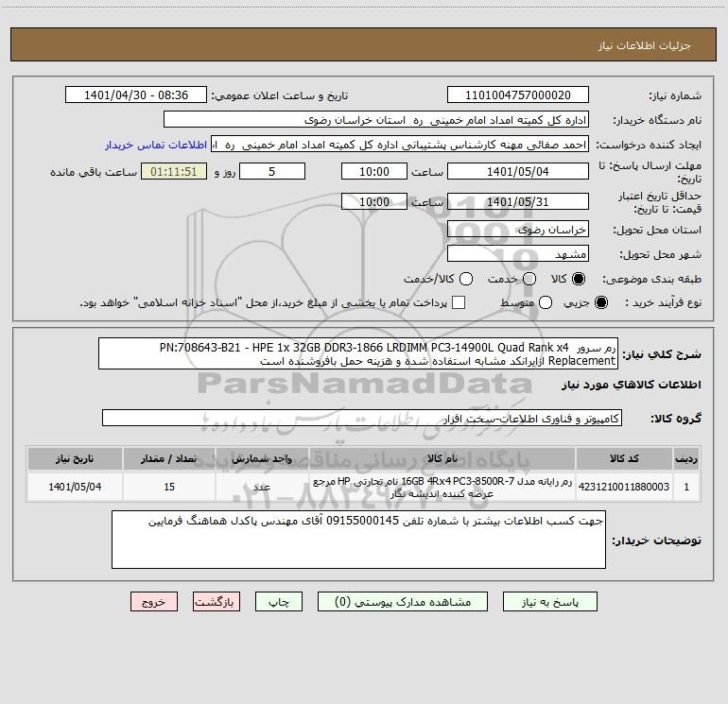The width and height of the screenshot is (728, 704).
Task: Click the price validity hour 10:00 field
Action: [374, 201]
